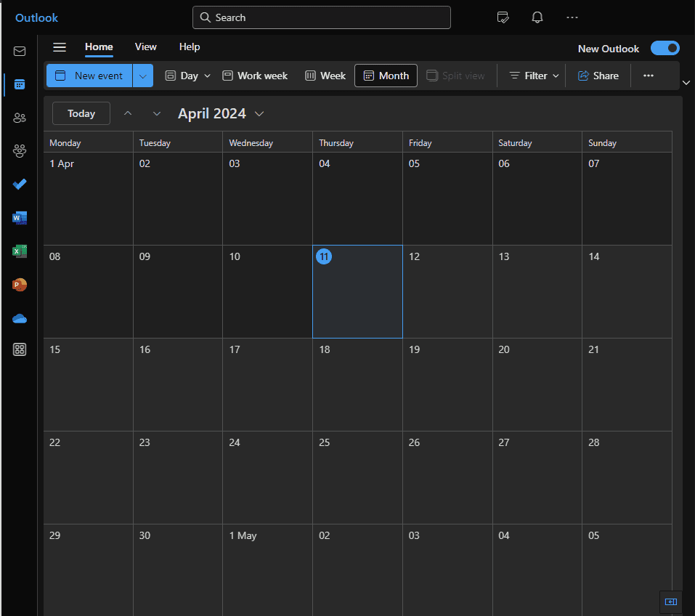Launch Excel from the sidebar
The image size is (695, 616).
click(x=20, y=251)
